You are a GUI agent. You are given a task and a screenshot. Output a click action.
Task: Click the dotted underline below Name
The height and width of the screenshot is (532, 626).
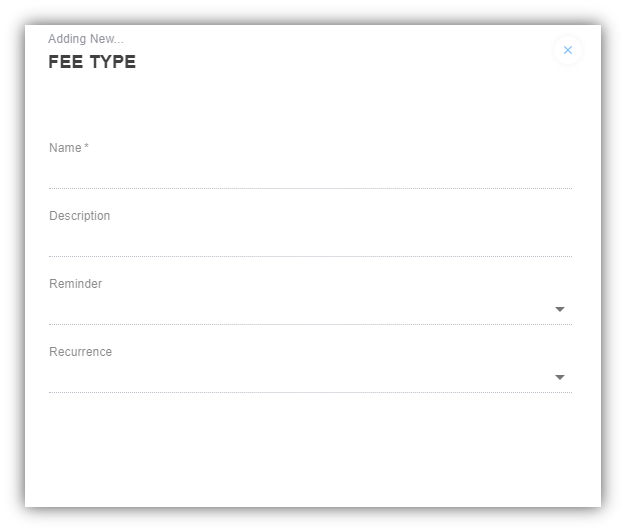click(310, 188)
